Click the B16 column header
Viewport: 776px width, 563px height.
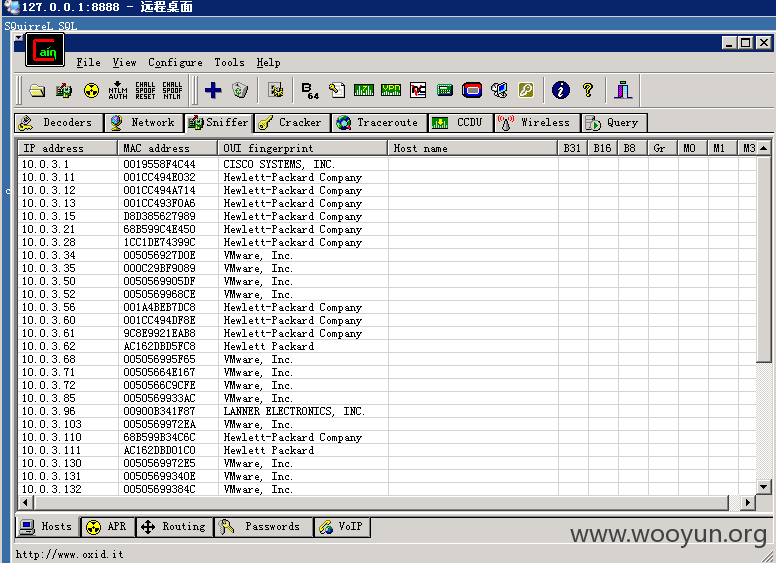[603, 148]
